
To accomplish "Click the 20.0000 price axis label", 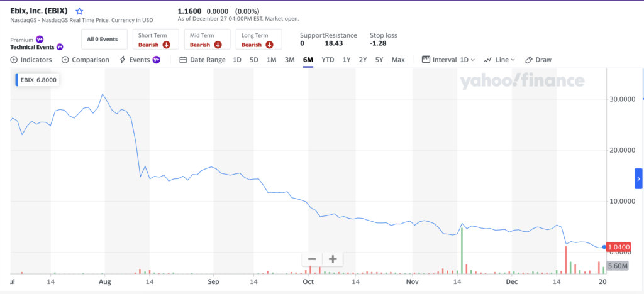I will [621, 151].
